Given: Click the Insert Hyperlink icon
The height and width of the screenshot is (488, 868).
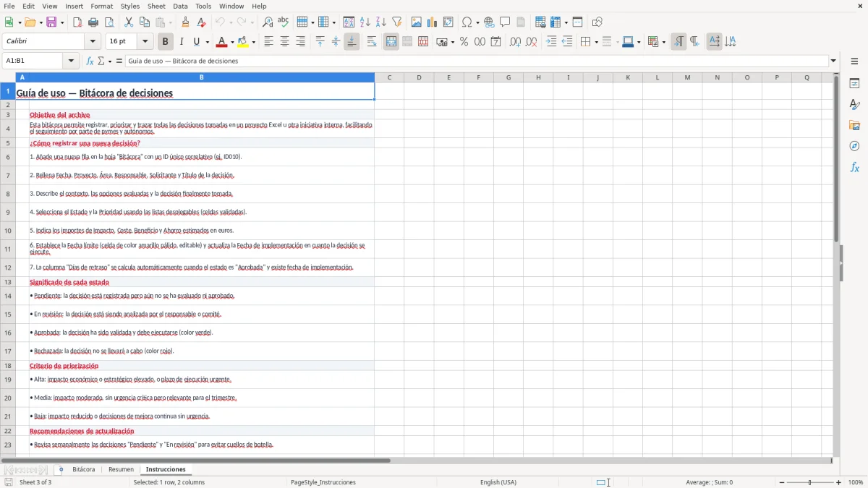Looking at the screenshot, I should (489, 22).
